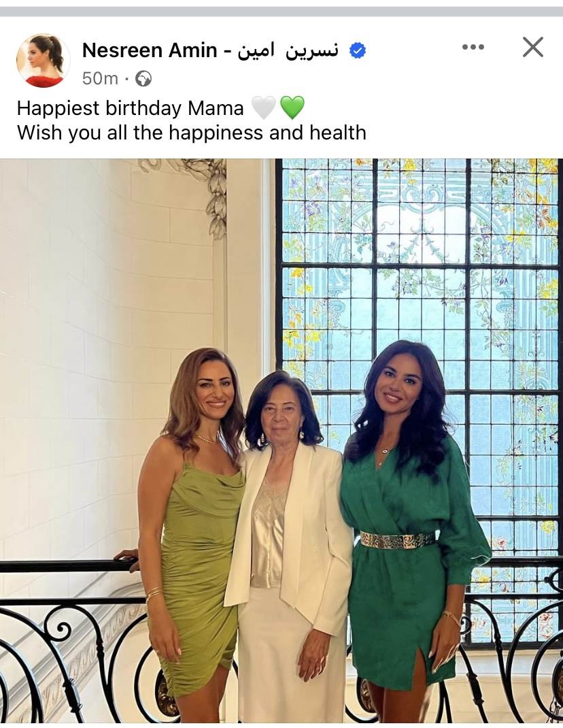Click the white heart emoji in caption
The image size is (563, 728).
[x=264, y=107]
